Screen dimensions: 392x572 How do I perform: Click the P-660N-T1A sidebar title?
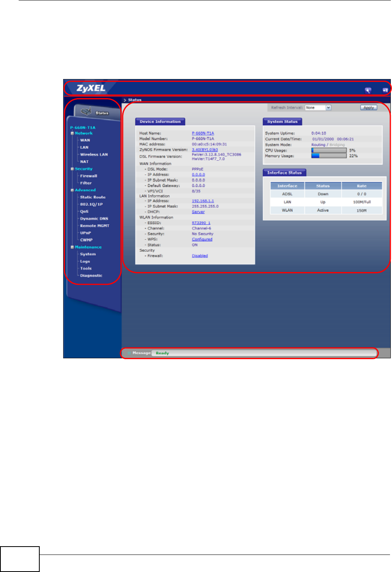pos(83,128)
